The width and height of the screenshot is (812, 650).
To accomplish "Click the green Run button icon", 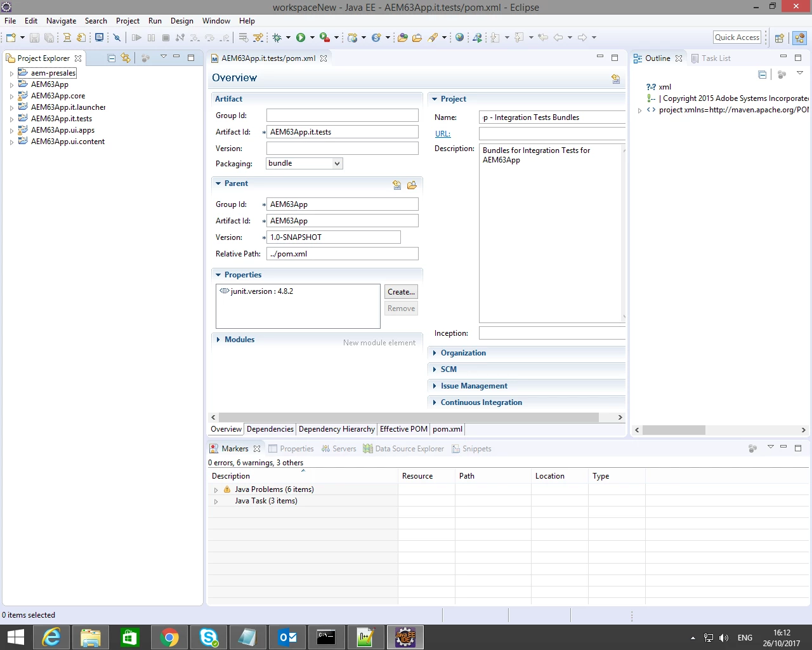I will [x=301, y=37].
